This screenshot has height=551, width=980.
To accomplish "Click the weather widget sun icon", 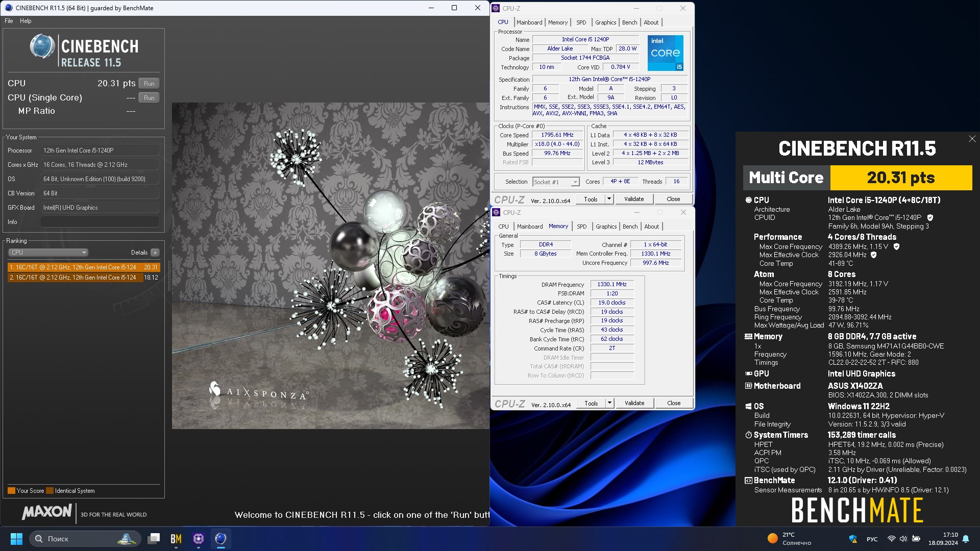I will (x=773, y=538).
